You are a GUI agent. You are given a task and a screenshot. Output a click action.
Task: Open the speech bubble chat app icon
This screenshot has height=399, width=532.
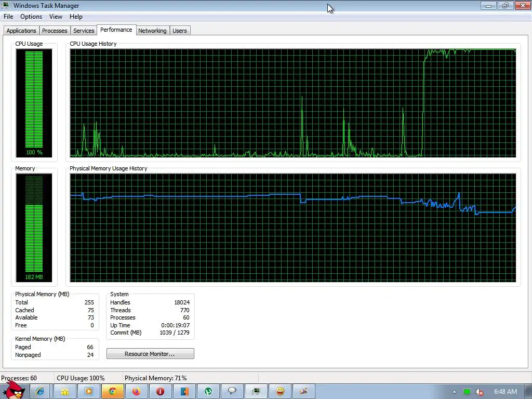[232, 392]
